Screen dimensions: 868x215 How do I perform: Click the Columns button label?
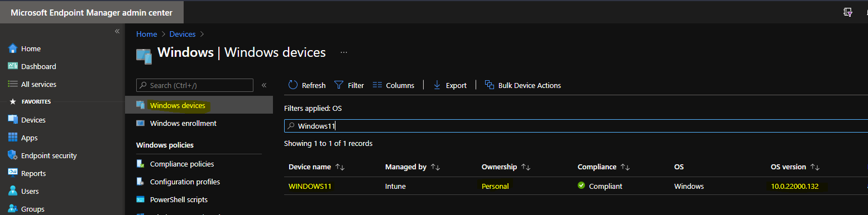[400, 85]
